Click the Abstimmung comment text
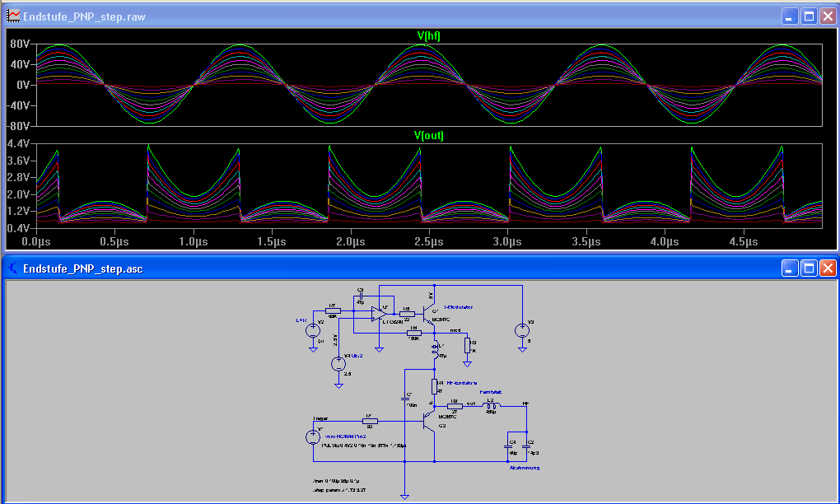This screenshot has height=504, width=840. coord(525,468)
